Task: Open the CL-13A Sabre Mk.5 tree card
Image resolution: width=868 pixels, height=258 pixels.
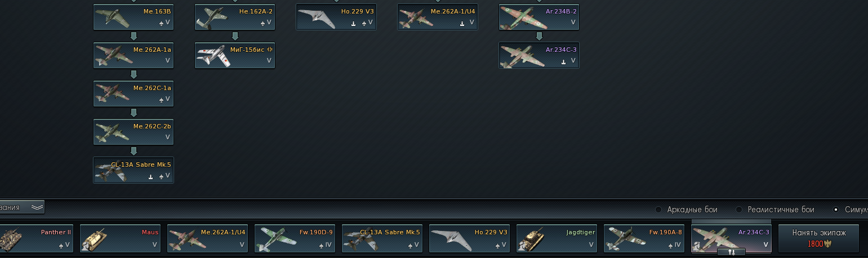Action: pos(133,170)
